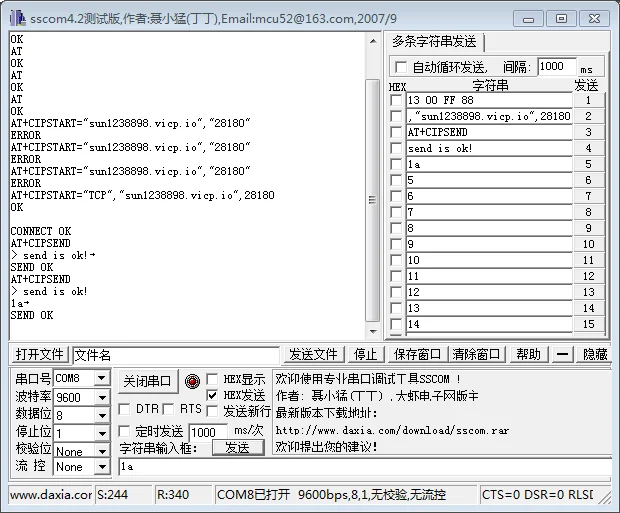This screenshot has height=513, width=620.
Task: Toggle the DTR checkbox
Action: point(124,409)
